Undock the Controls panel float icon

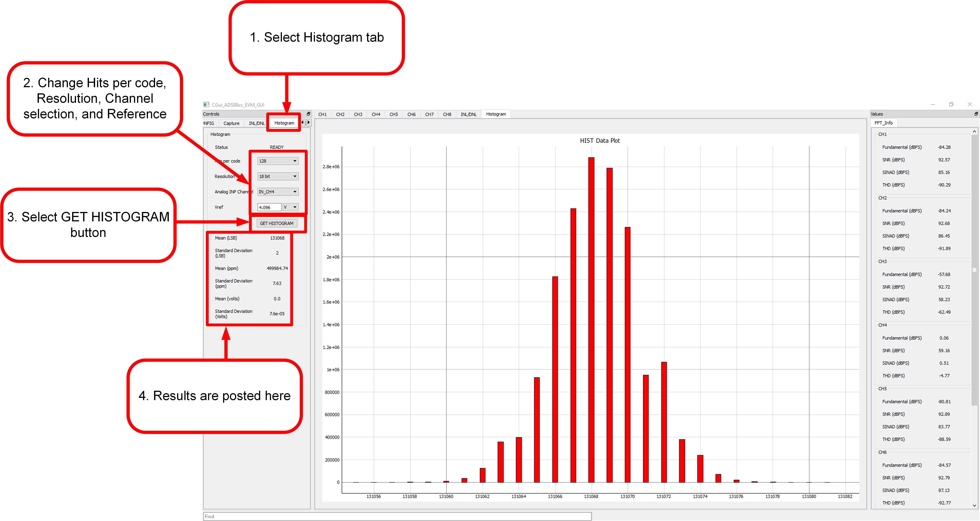pyautogui.click(x=308, y=114)
